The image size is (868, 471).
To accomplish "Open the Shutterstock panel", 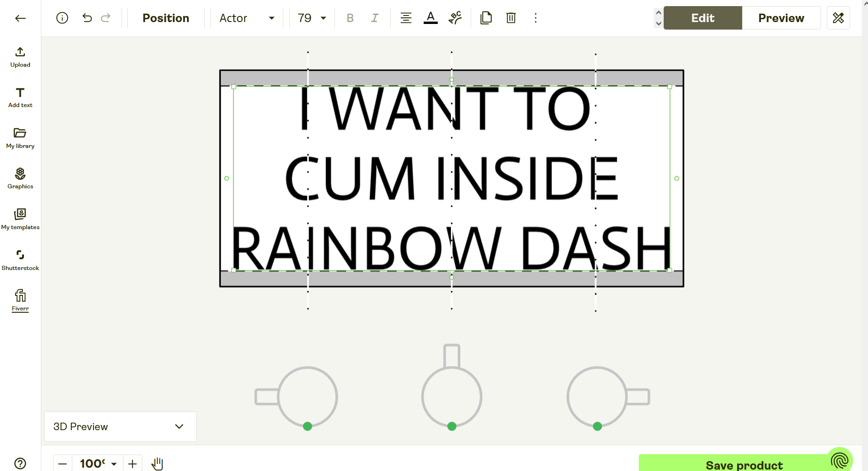I will click(x=20, y=261).
